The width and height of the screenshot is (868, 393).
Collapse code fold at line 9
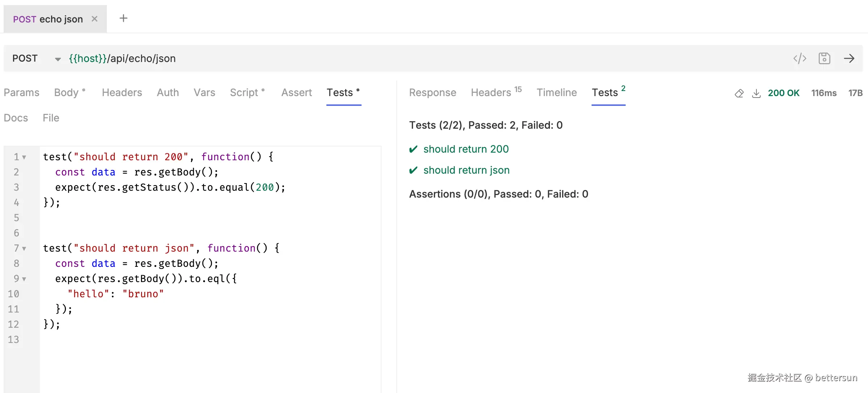pos(24,279)
